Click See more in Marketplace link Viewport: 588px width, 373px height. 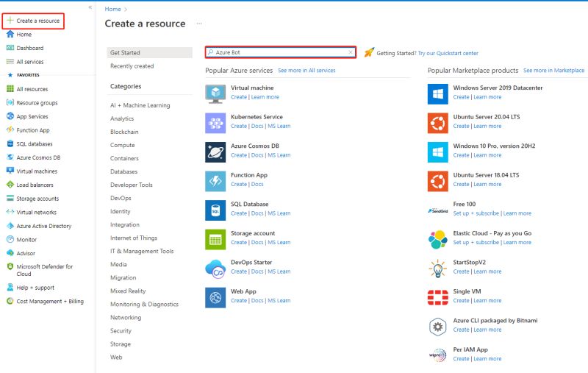click(554, 70)
